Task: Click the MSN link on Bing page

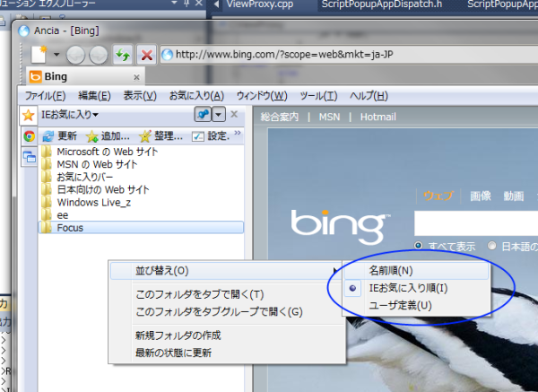Action: (329, 117)
